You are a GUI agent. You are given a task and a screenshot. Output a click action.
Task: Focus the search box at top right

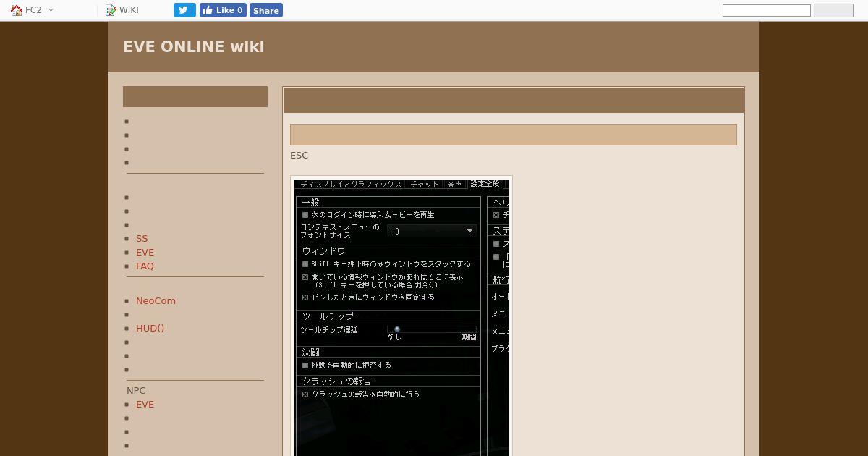(x=767, y=10)
